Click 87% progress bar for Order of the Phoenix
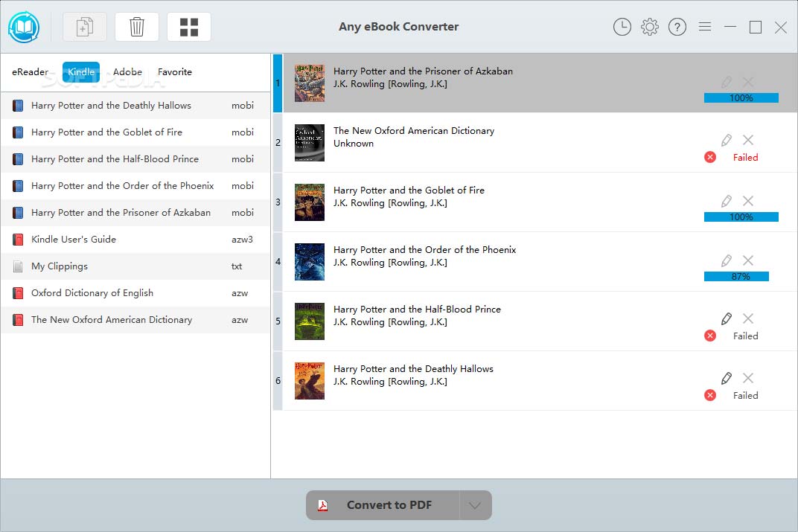This screenshot has width=798, height=532. tap(736, 276)
